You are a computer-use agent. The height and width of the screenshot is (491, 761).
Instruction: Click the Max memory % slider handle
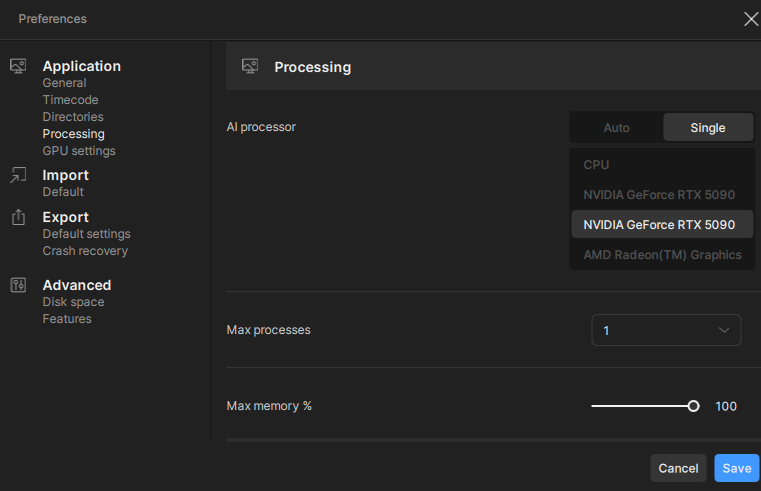(693, 406)
